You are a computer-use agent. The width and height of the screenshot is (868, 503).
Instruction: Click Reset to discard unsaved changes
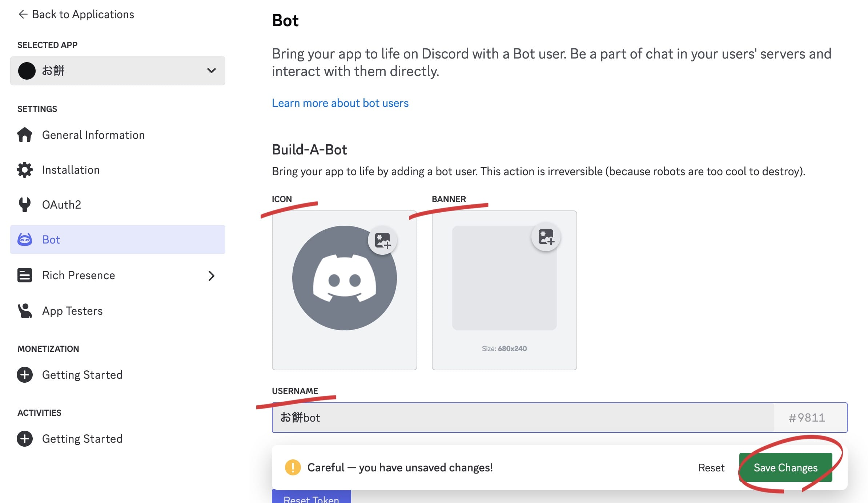(x=711, y=468)
